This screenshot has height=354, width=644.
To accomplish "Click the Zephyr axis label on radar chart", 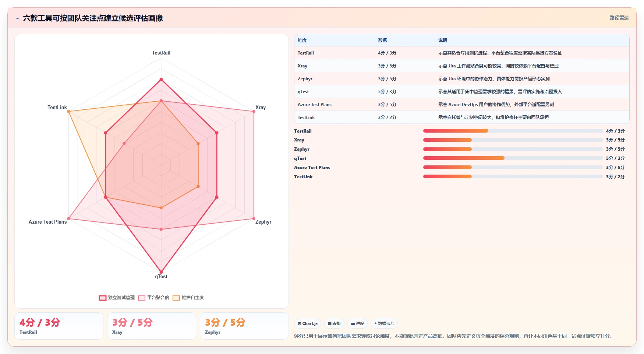I will click(263, 222).
